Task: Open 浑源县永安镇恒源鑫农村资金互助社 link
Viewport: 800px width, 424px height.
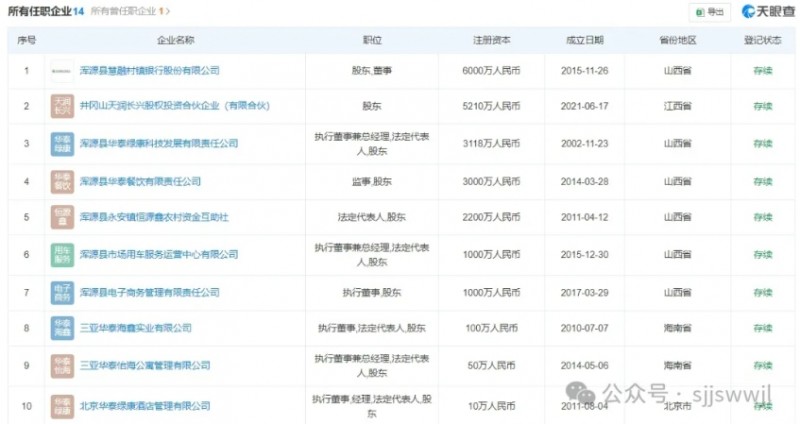Action: point(154,217)
